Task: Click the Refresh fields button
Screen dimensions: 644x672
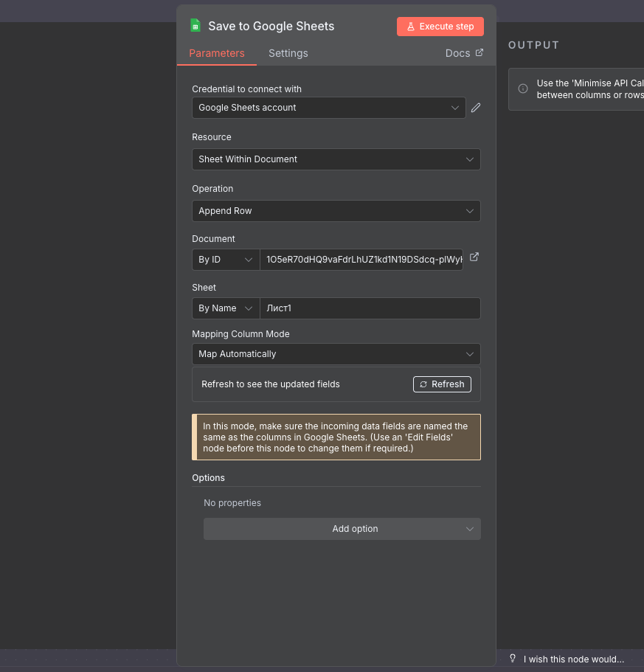Action: coord(442,384)
